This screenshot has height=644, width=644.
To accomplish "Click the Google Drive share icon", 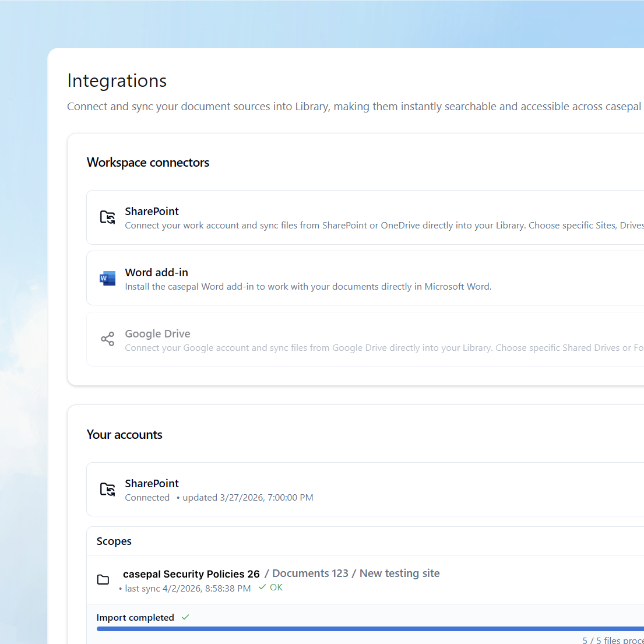I will coord(108,339).
